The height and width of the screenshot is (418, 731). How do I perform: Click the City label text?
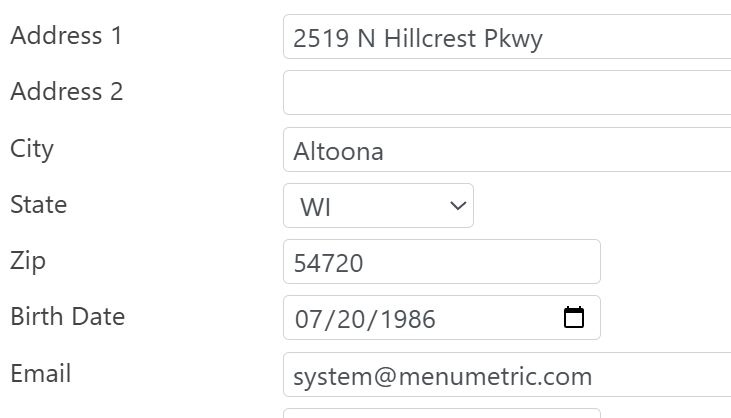(x=32, y=149)
